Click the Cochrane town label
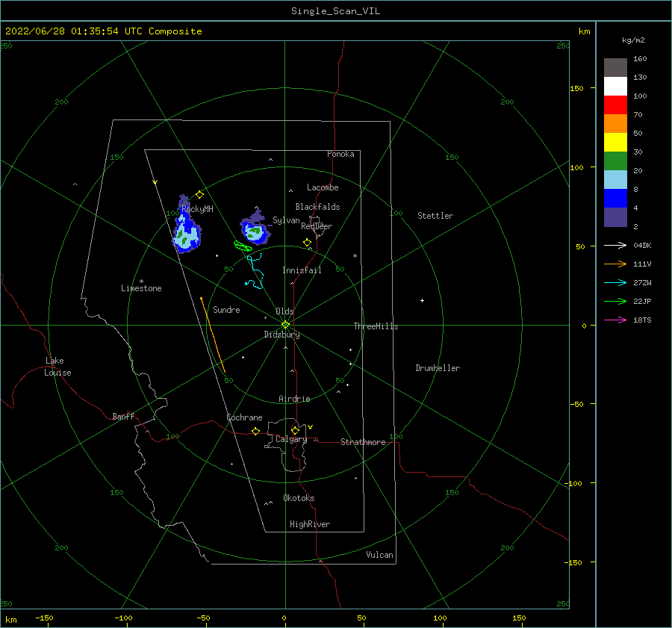Viewport: 672px width, 628px height. [244, 417]
